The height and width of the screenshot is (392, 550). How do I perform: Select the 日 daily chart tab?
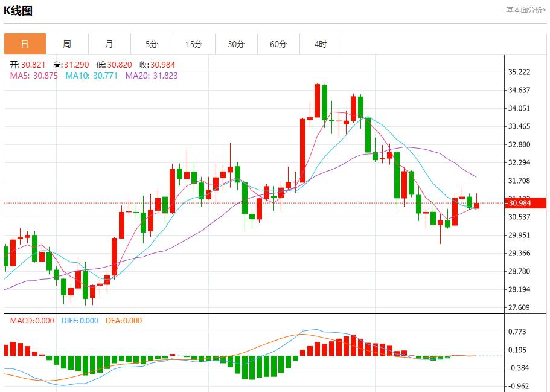(25, 44)
